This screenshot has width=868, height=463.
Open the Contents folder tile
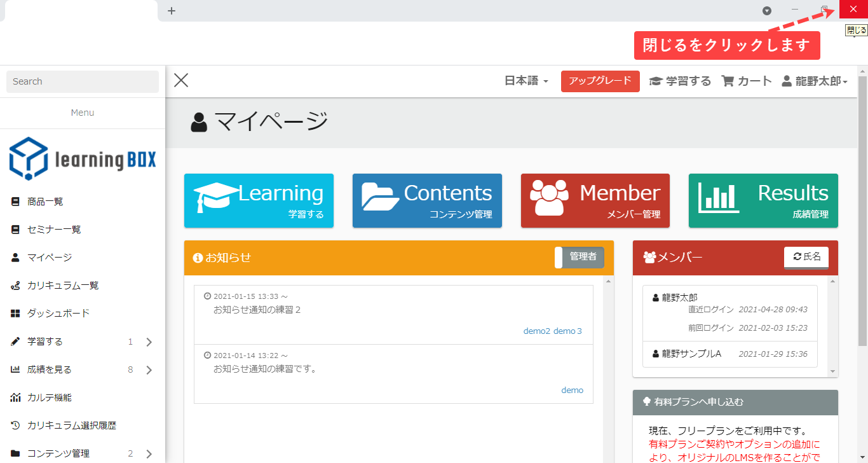pyautogui.click(x=427, y=200)
